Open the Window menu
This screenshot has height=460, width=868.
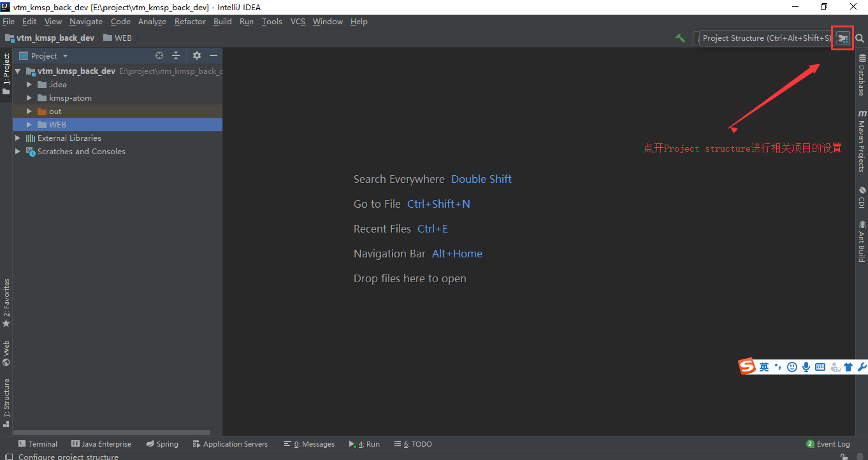click(x=328, y=22)
